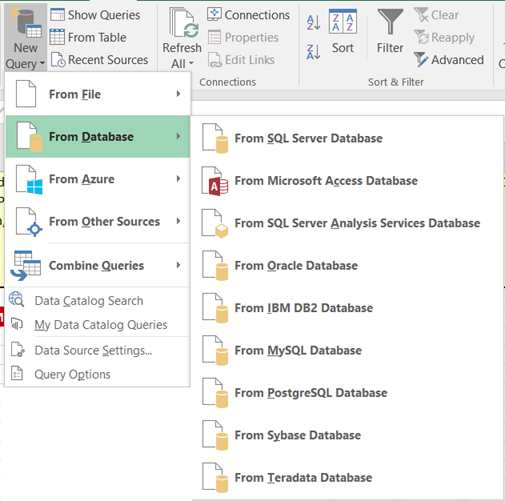Click the Sort Z to A icon
Viewport: 505px width, 501px height.
click(x=313, y=52)
